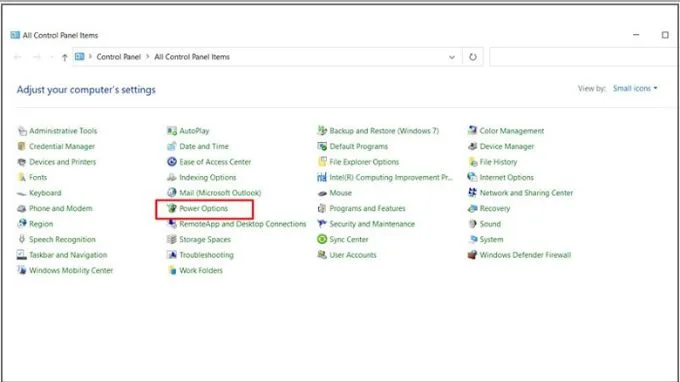The width and height of the screenshot is (680, 382).
Task: Open the Devices and Printers icon
Action: (22, 162)
